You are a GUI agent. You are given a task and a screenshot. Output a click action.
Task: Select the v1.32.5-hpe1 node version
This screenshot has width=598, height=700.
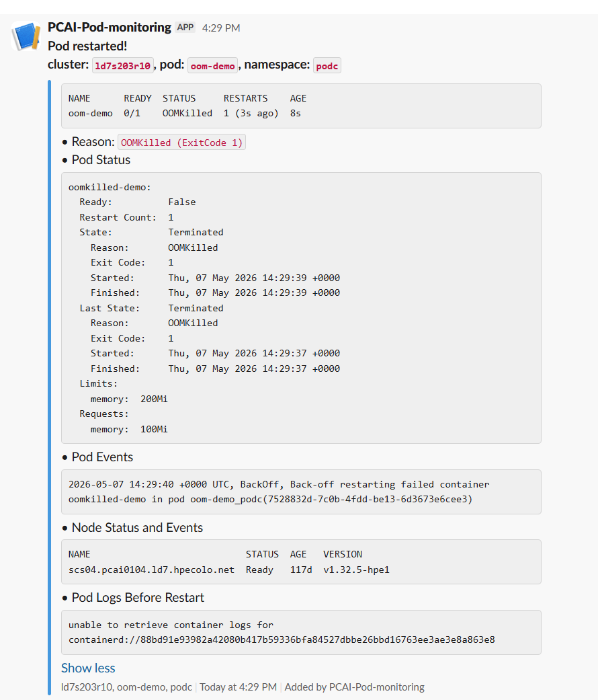356,570
